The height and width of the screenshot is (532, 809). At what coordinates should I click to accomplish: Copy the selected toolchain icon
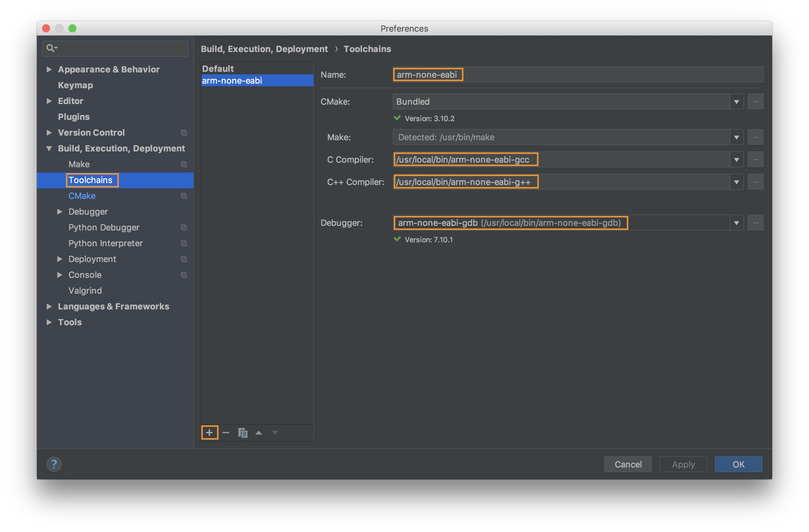243,433
